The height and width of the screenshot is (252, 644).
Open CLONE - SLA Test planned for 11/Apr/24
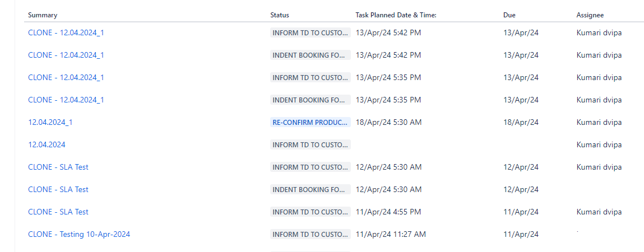pos(58,212)
